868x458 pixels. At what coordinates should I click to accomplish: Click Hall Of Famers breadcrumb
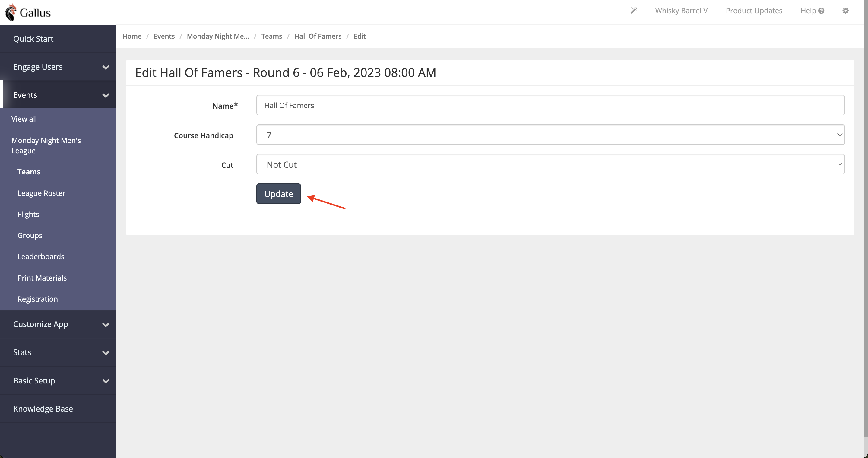pos(318,36)
